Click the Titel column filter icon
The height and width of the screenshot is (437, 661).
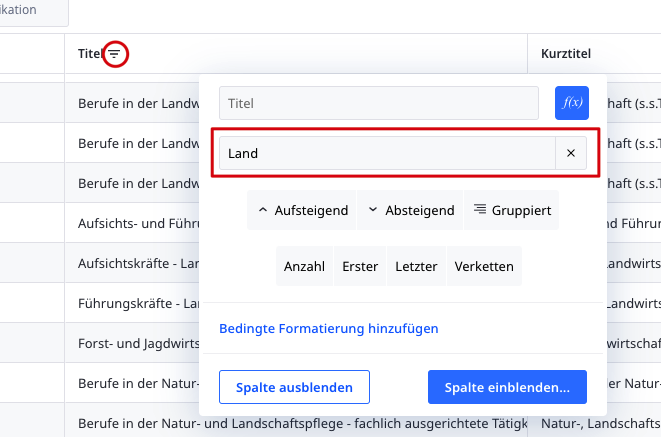click(116, 54)
